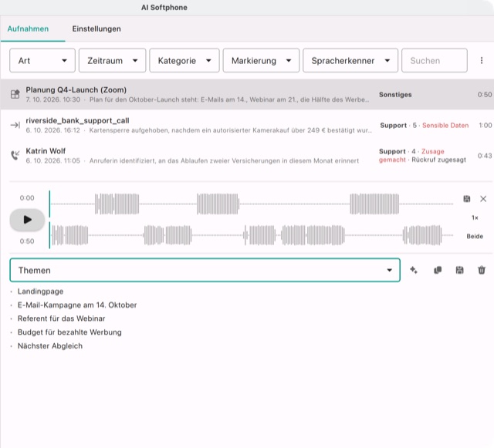Click the Landingpage topic

tap(40, 291)
